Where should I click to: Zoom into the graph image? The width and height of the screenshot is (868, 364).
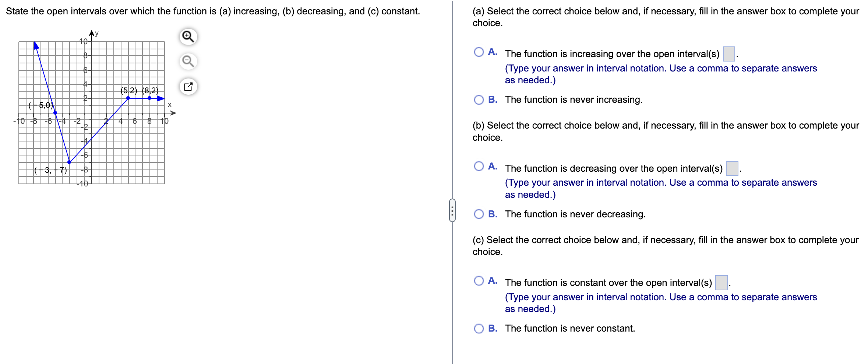coord(188,37)
